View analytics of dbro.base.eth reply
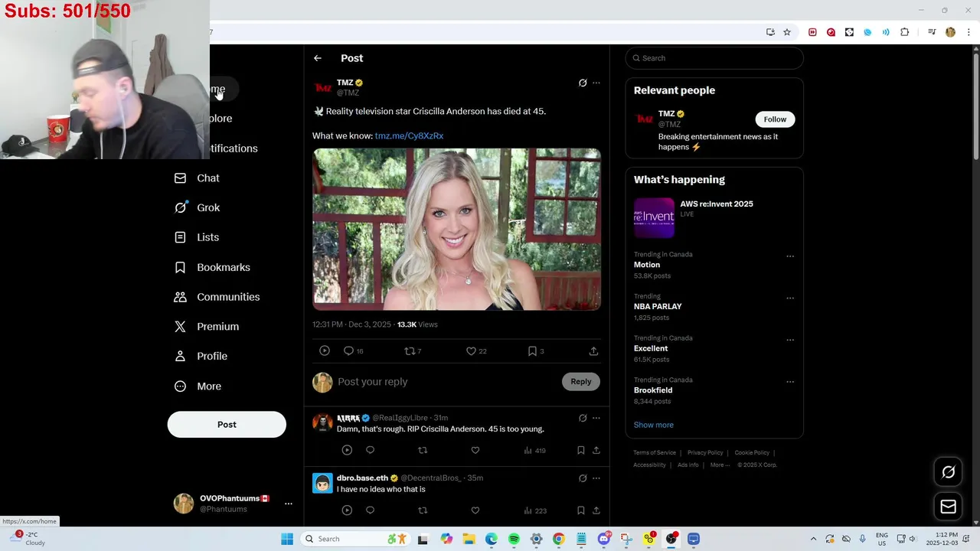The image size is (980, 551). click(x=534, y=510)
